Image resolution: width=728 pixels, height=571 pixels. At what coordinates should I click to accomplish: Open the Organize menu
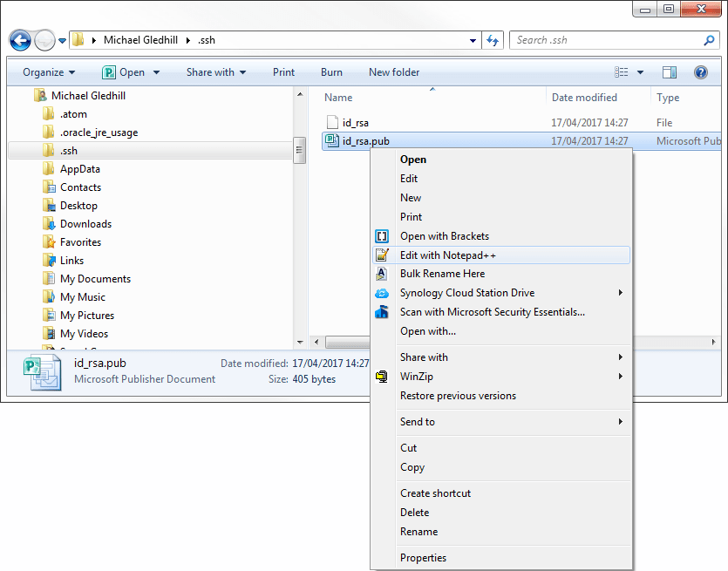tap(49, 72)
